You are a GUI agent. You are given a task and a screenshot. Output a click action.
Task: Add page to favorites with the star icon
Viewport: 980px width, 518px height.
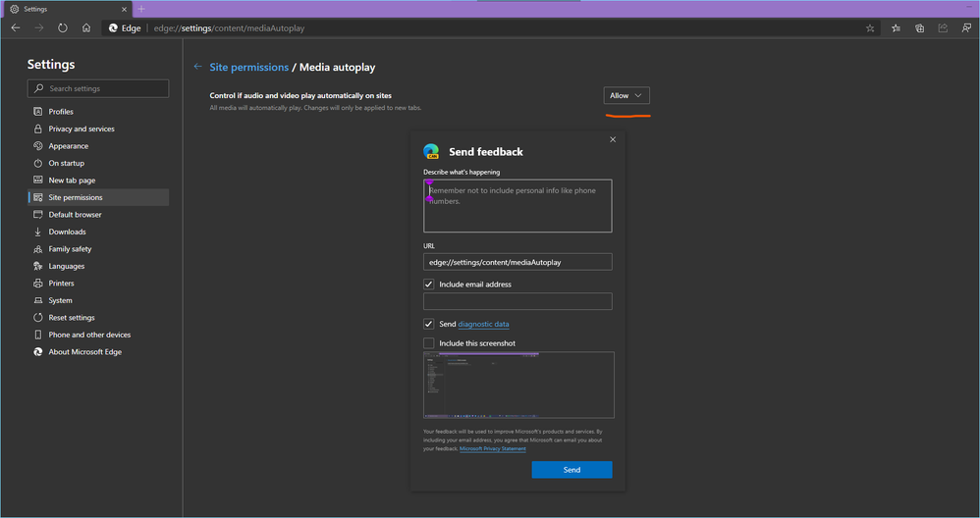click(870, 28)
